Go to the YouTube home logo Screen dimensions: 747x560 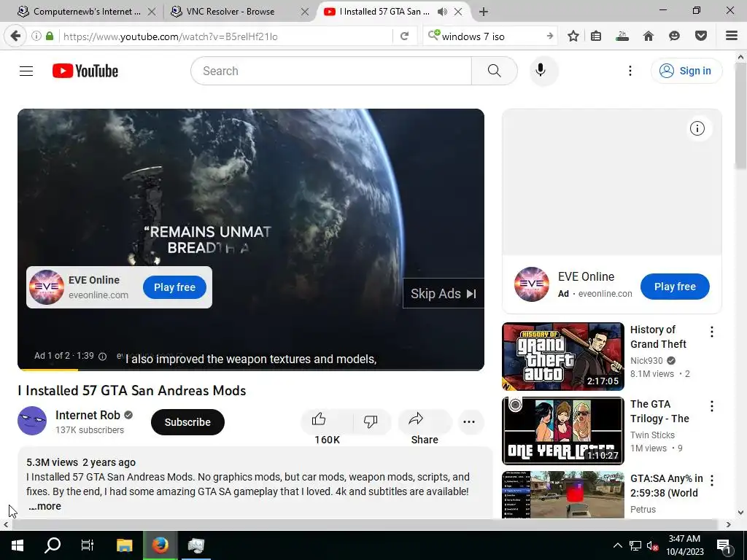click(x=85, y=71)
